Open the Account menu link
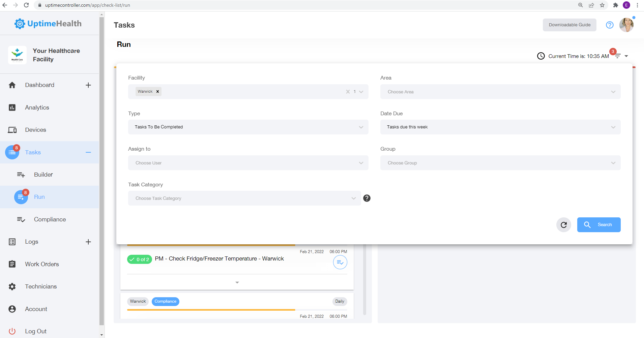Screen dimensions: 644x338 [36, 309]
